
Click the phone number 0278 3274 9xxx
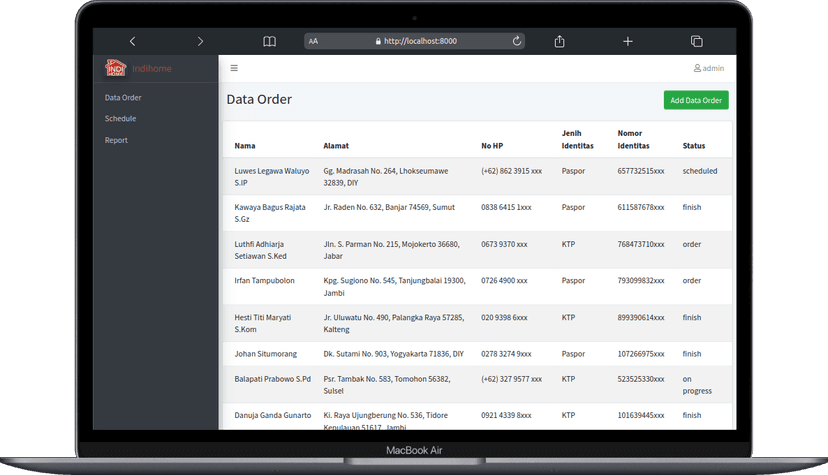(x=506, y=354)
